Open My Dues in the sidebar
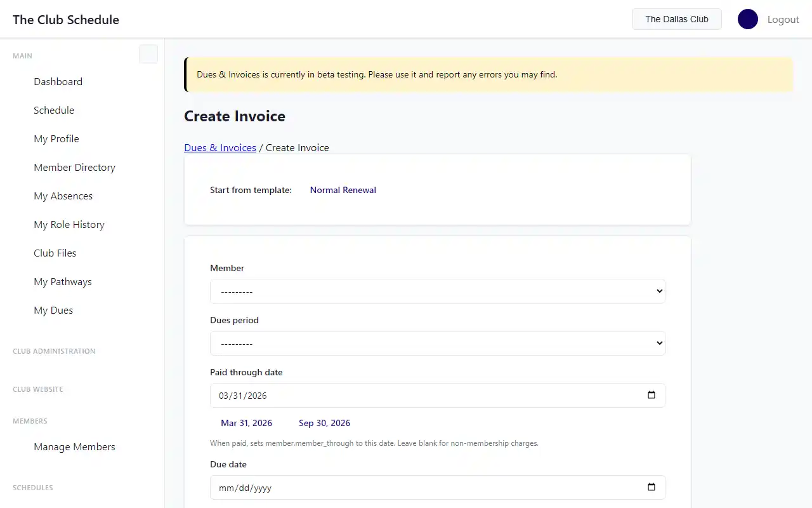Viewport: 812px width, 508px height. click(x=53, y=310)
